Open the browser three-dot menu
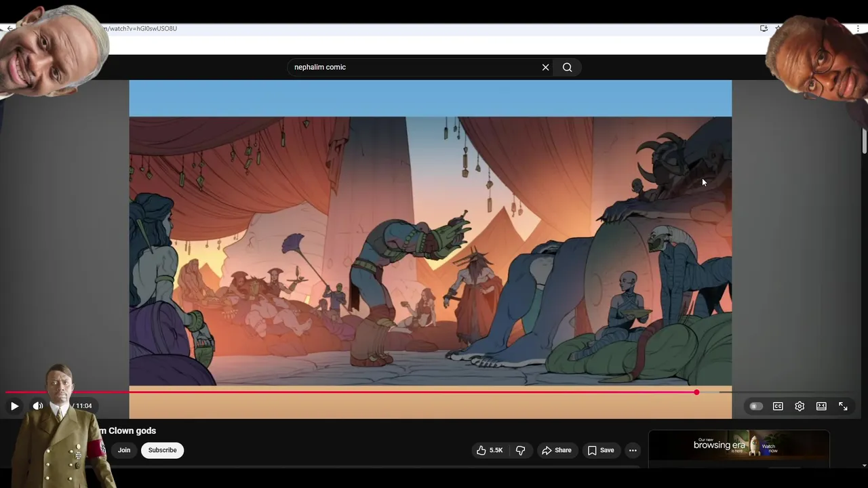Image resolution: width=868 pixels, height=488 pixels. click(858, 28)
